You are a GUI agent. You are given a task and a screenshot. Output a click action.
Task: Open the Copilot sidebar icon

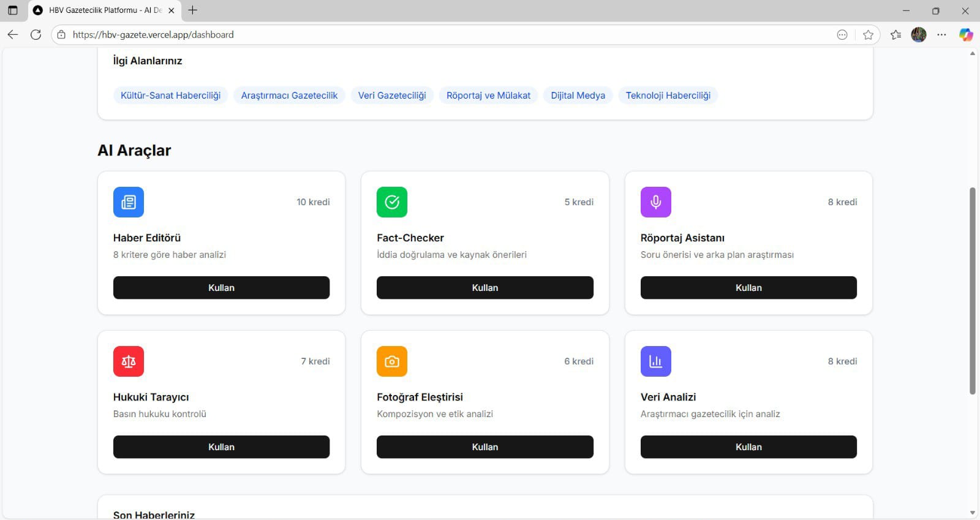966,35
